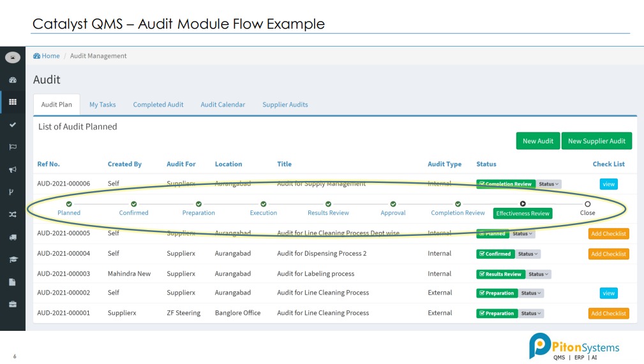Click 'Audit for Labeling process' title
The height and width of the screenshot is (364, 644).
315,273
